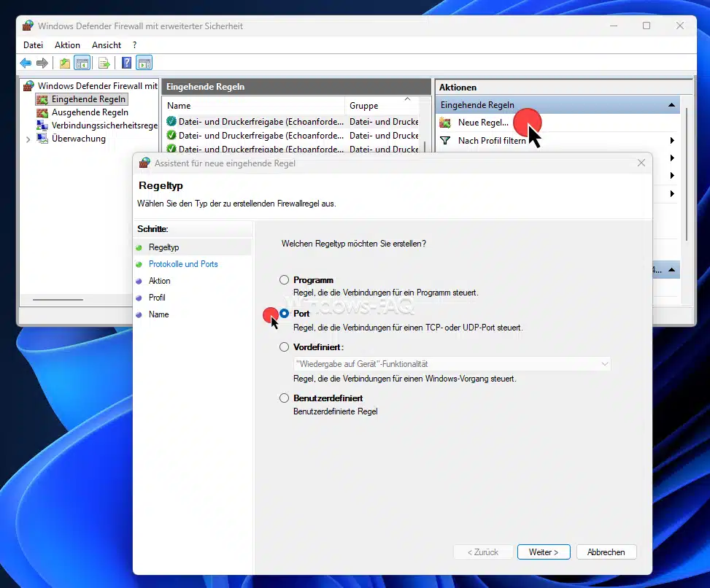Click the computers icon beside Verbindungssicherheitsregeln

pyautogui.click(x=42, y=125)
